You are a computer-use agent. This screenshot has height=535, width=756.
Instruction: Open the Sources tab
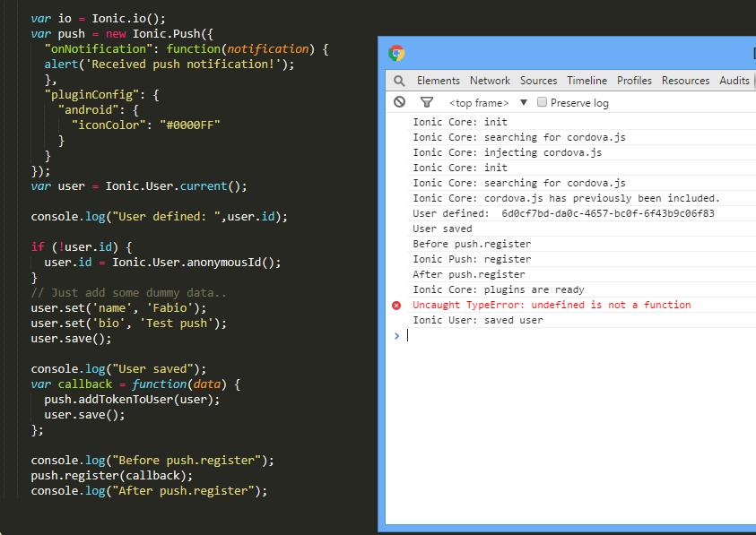pos(539,81)
